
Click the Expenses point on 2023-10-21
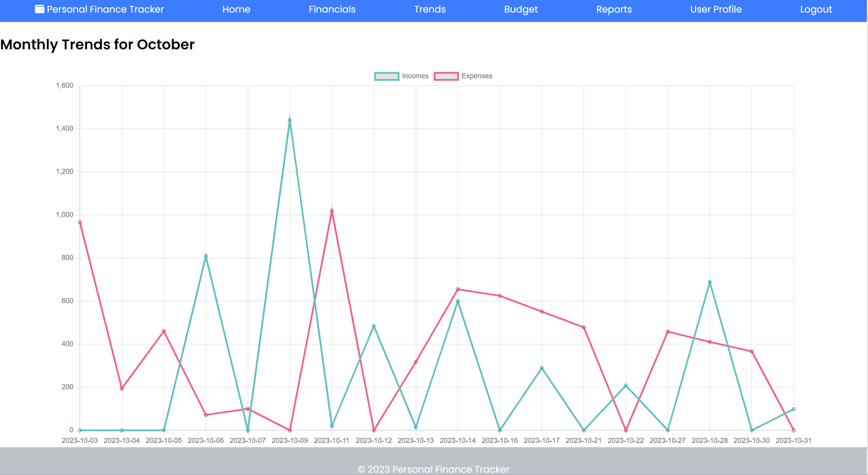(x=584, y=327)
